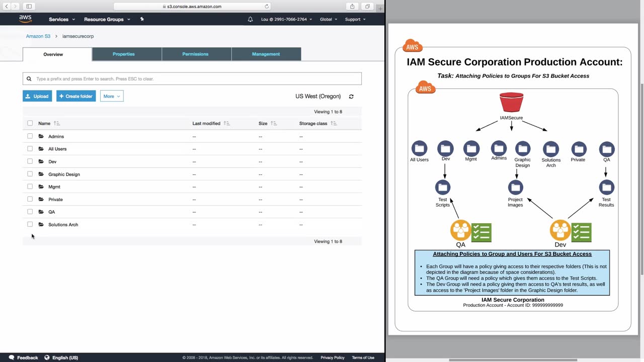Select the Overview tab
Image resolution: width=644 pixels, height=362 pixels.
57,54
